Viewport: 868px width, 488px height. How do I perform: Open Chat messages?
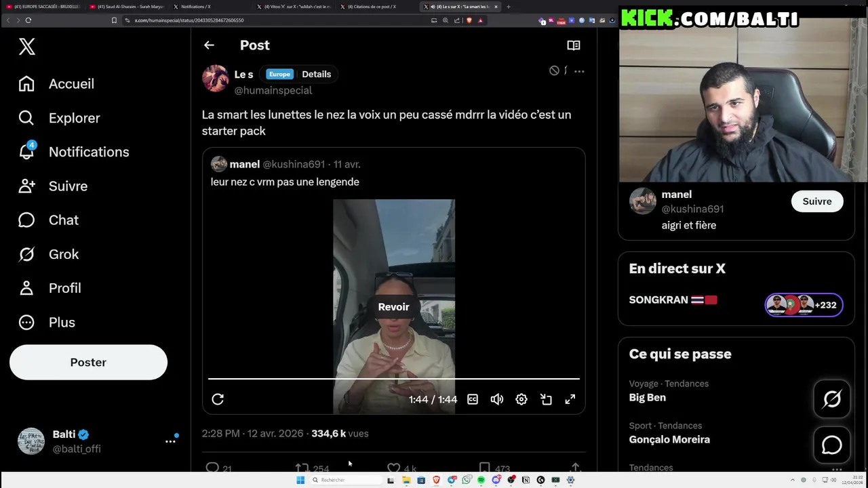click(x=49, y=220)
